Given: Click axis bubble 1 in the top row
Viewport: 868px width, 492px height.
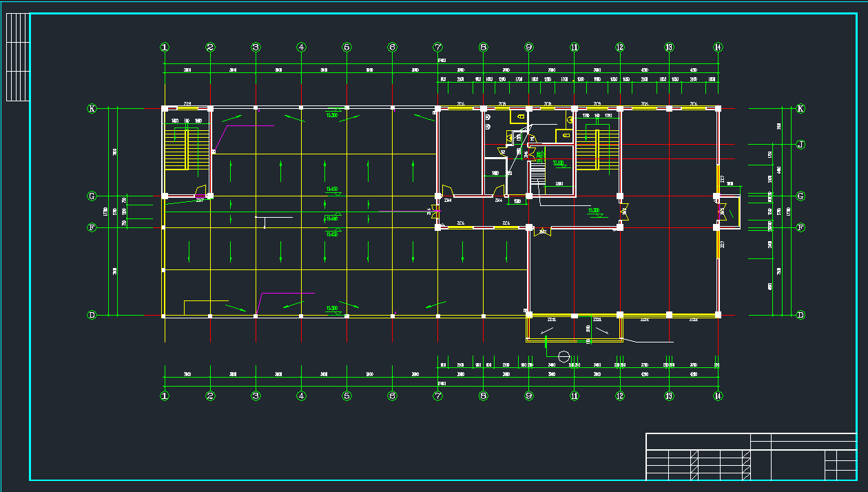Looking at the screenshot, I should 165,48.
